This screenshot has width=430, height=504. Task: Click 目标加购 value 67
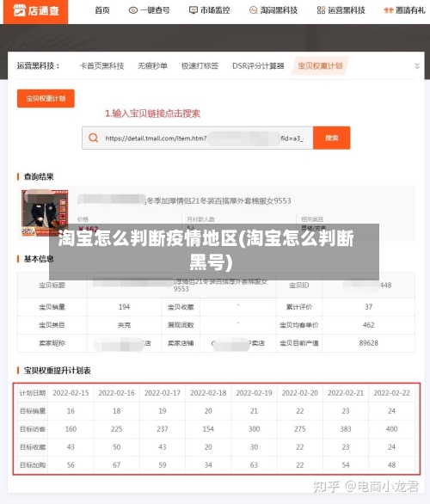[117, 464]
